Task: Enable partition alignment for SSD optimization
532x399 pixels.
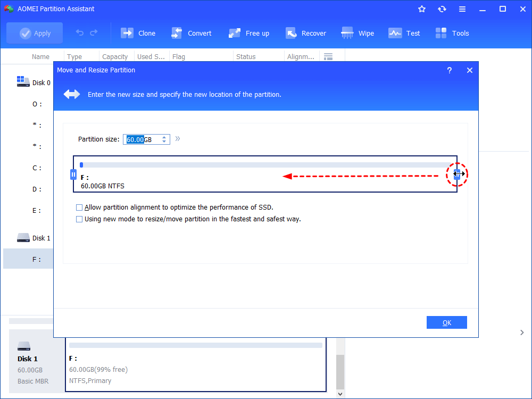Action: click(79, 207)
